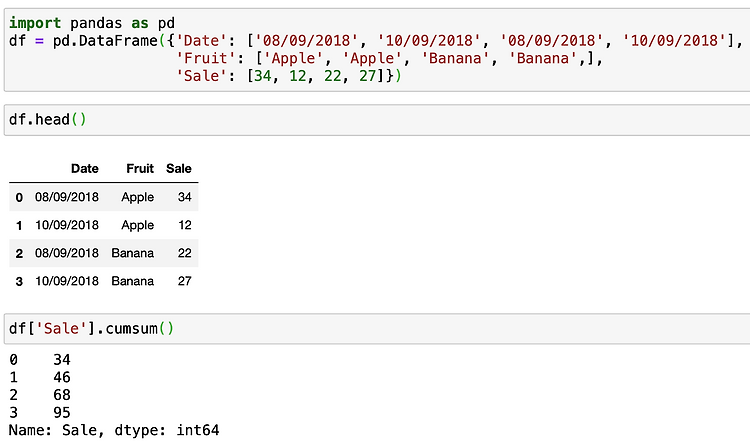Select table row with index 0
750x443 pixels.
(x=103, y=197)
